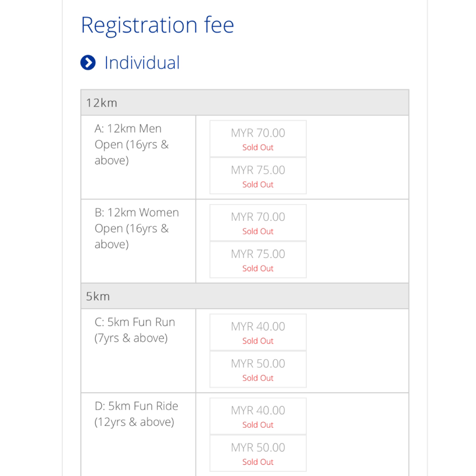Click the Registration fee title
The image size is (476, 476).
coord(158,25)
